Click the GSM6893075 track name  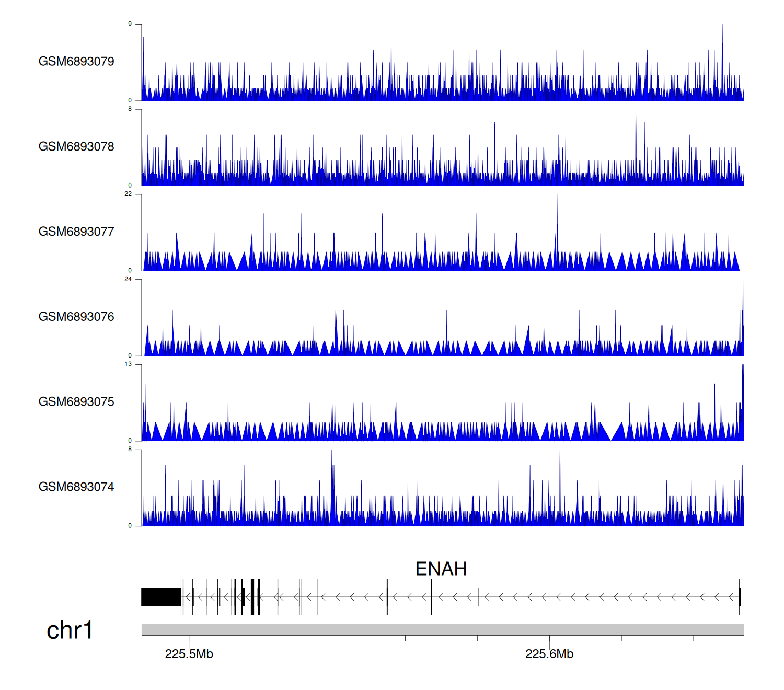click(x=76, y=402)
